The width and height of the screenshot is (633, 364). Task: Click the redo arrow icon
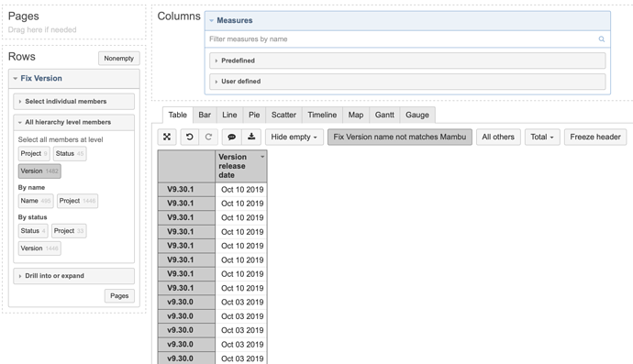208,137
